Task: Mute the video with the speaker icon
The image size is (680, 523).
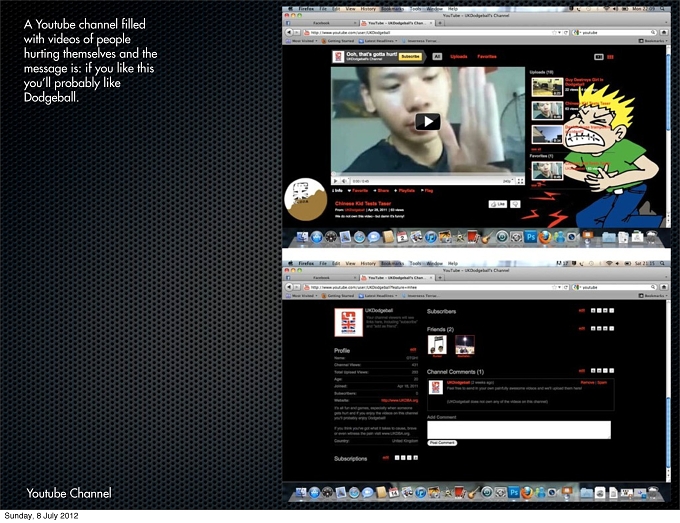Action: click(x=345, y=181)
